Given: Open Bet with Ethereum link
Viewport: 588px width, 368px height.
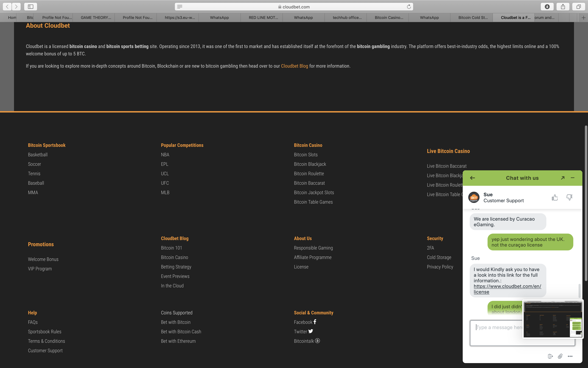Looking at the screenshot, I should (x=178, y=341).
